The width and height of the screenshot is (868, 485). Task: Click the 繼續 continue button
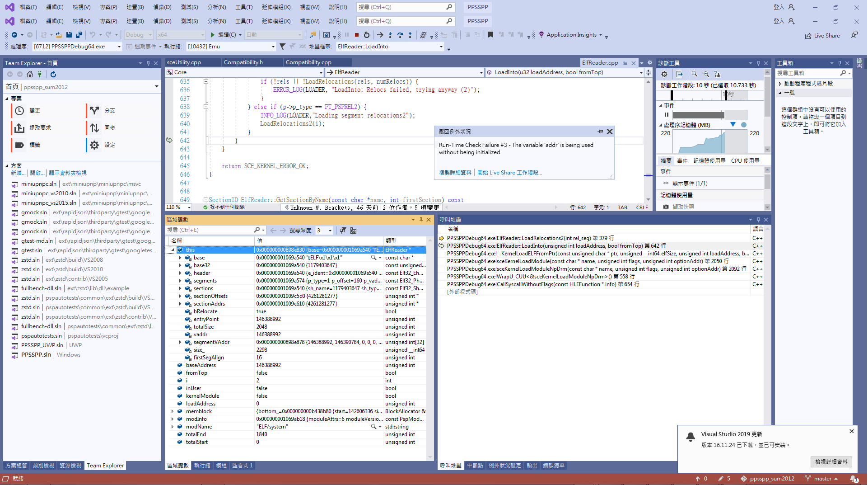click(x=223, y=35)
